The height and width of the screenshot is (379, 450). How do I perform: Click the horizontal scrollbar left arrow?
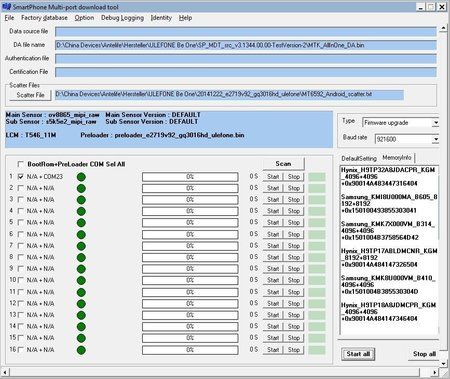[5, 372]
